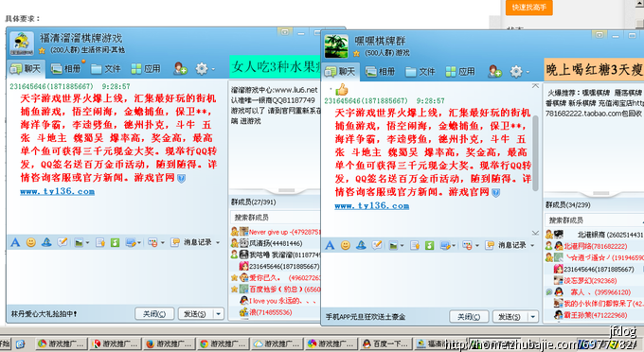Select member 风清扬(44481446) in 福清溜溜 list
The width and height of the screenshot is (644, 352).
coord(276,243)
